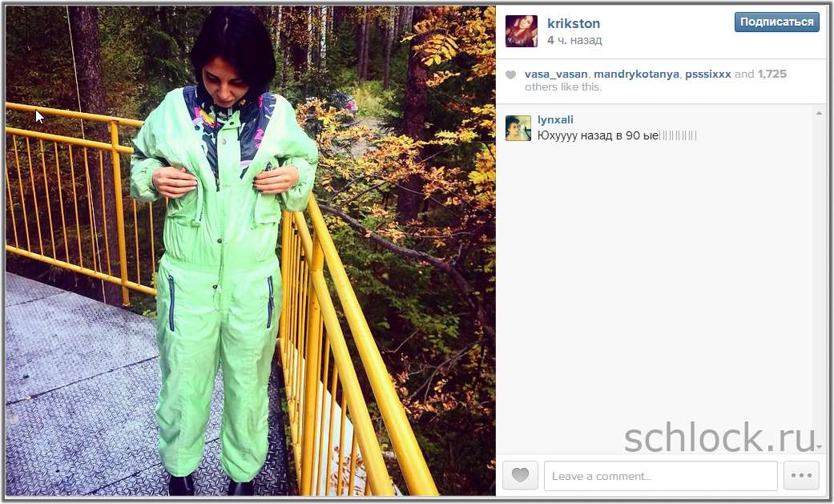Open lynxali's username link

(555, 119)
